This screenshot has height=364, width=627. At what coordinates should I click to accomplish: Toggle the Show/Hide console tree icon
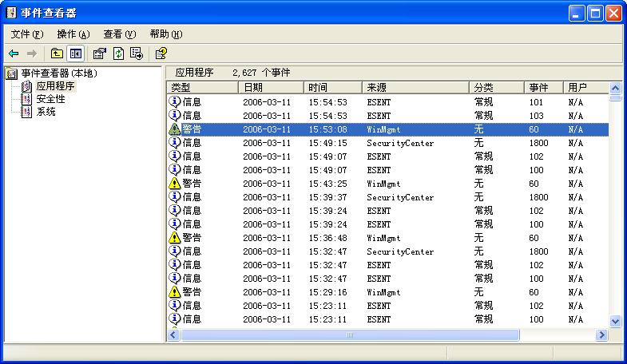point(76,53)
